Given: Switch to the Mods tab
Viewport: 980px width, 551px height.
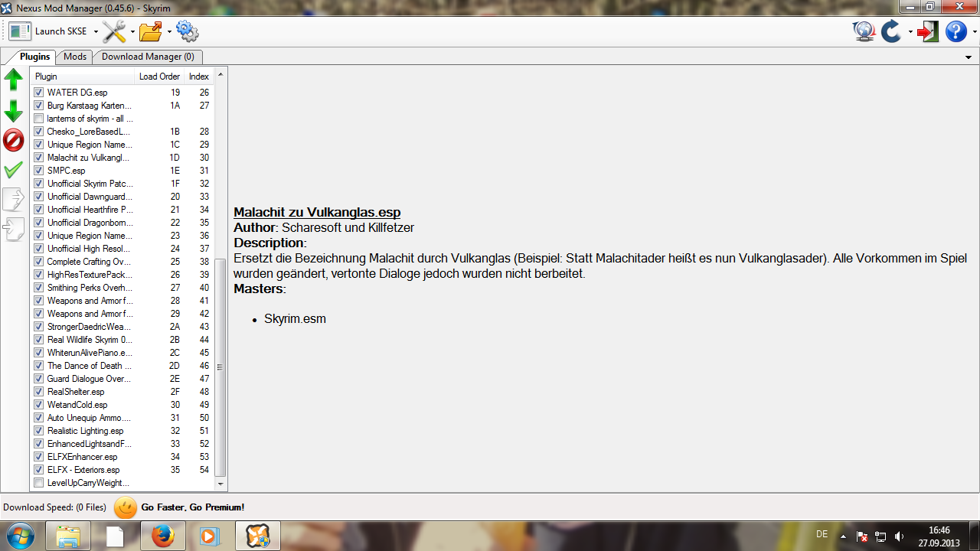Looking at the screenshot, I should [x=75, y=57].
